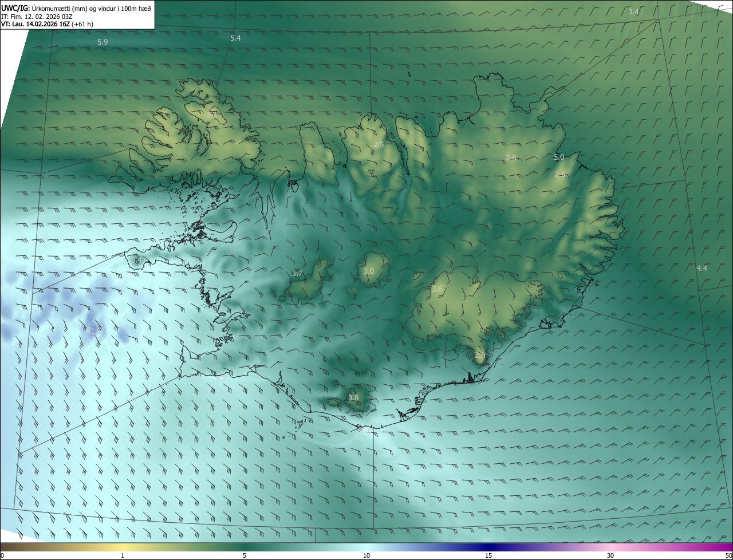Viewport: 733px width, 560px height.
Task: Click the 50 tick on color scale
Action: [728, 555]
